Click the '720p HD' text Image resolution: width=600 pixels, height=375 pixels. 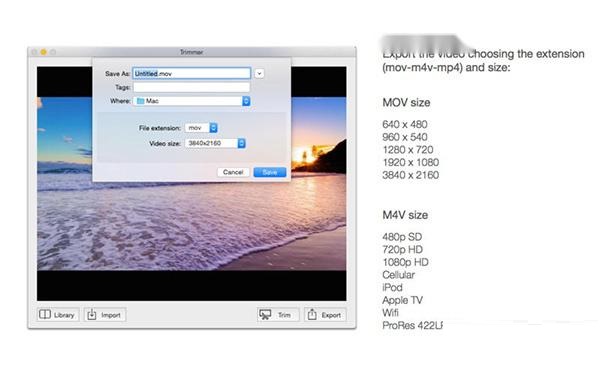[403, 250]
